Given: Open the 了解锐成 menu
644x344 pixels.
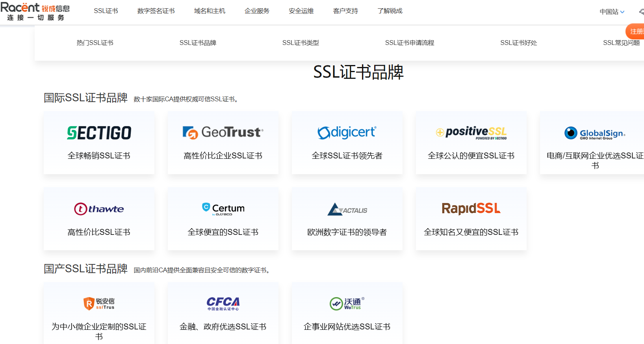Looking at the screenshot, I should tap(390, 11).
